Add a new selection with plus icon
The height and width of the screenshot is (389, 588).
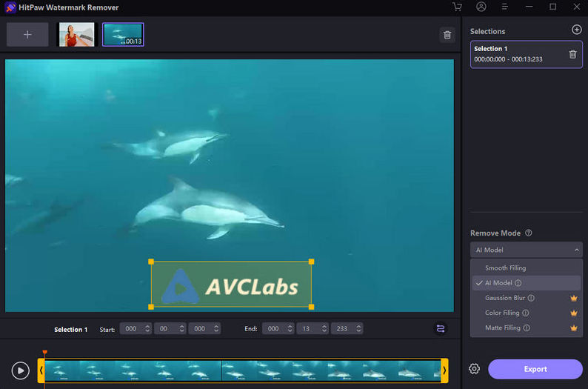(577, 30)
